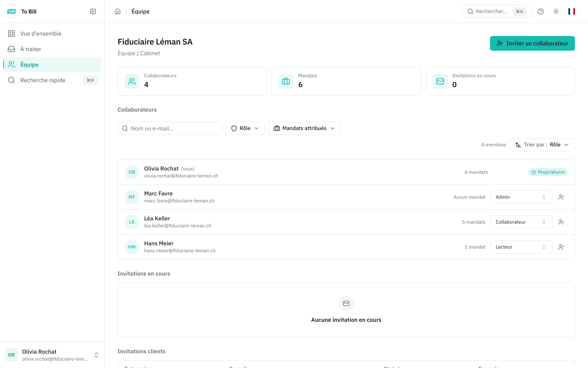Remove Marc Favre using the user-minus icon
Image resolution: width=588 pixels, height=368 pixels.
pyautogui.click(x=561, y=197)
